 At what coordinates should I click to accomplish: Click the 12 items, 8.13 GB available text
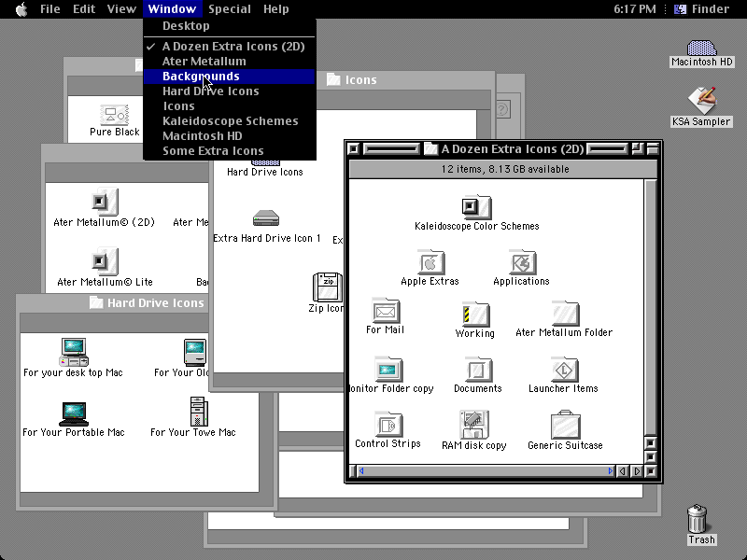pyautogui.click(x=505, y=169)
